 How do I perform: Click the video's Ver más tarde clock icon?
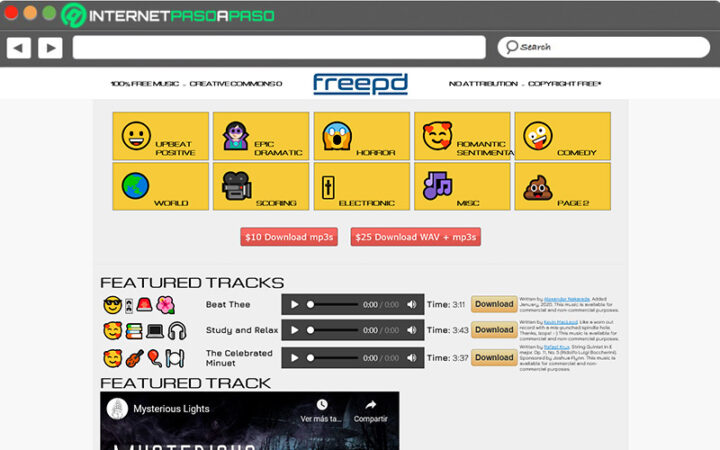pos(322,405)
